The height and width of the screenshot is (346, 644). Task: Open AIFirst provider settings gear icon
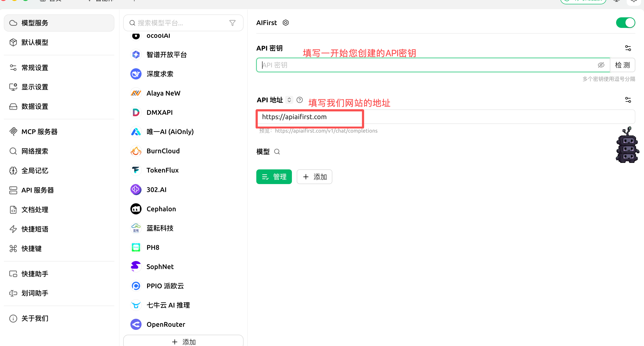tap(285, 23)
